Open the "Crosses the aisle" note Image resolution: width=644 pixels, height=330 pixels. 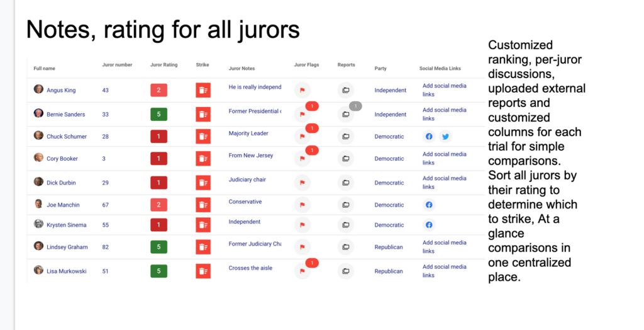pyautogui.click(x=250, y=268)
